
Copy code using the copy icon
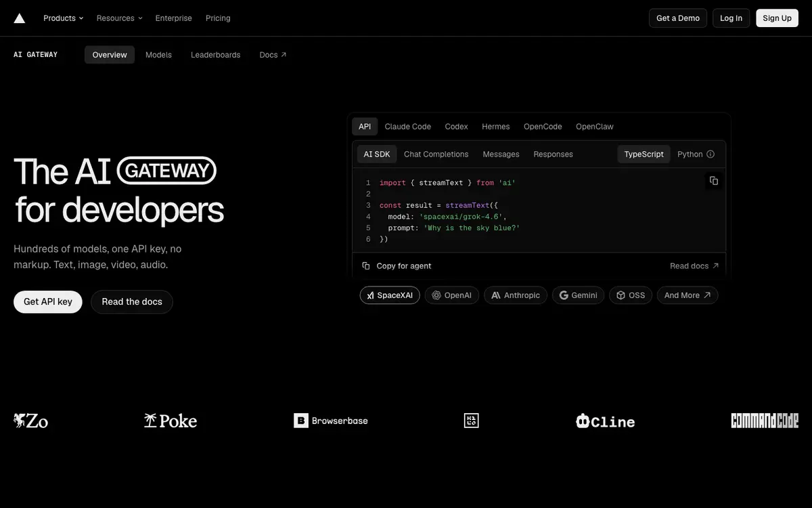(x=713, y=181)
